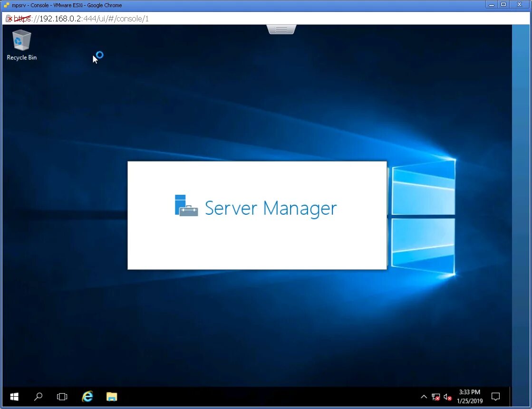Launch Internet Explorer from taskbar
Screen dimensions: 532x409
tap(87, 397)
